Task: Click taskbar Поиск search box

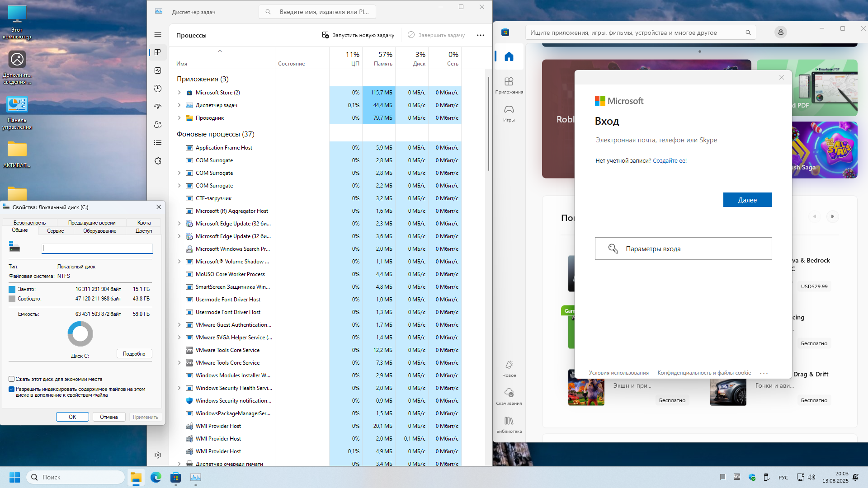Action: click(75, 477)
